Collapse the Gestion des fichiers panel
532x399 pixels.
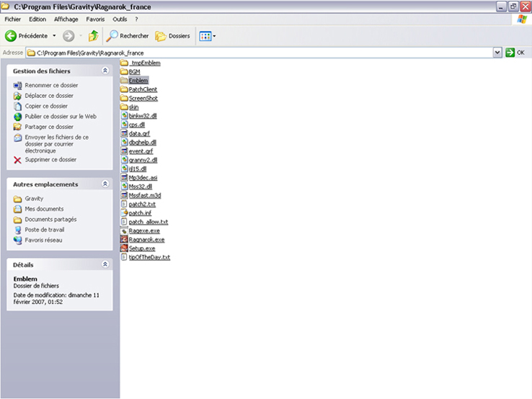(x=105, y=71)
